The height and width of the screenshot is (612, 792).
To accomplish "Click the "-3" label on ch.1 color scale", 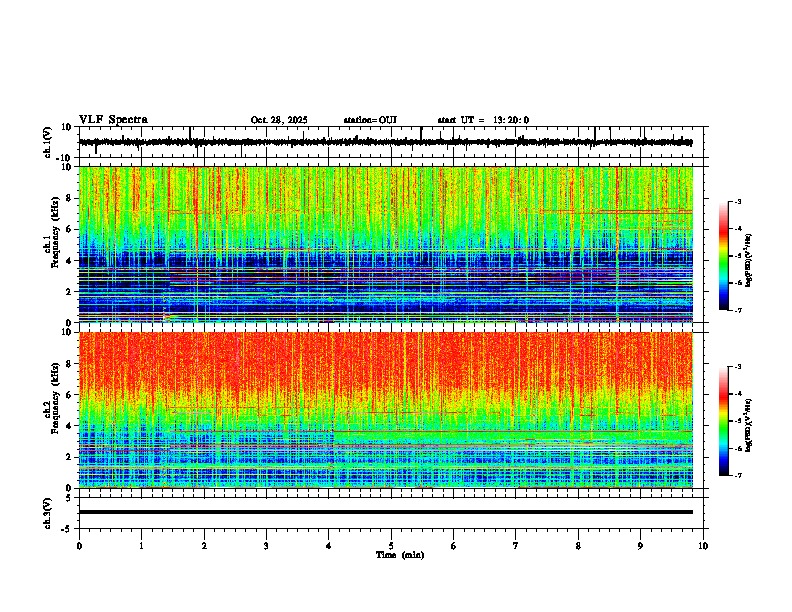I will click(x=738, y=202).
